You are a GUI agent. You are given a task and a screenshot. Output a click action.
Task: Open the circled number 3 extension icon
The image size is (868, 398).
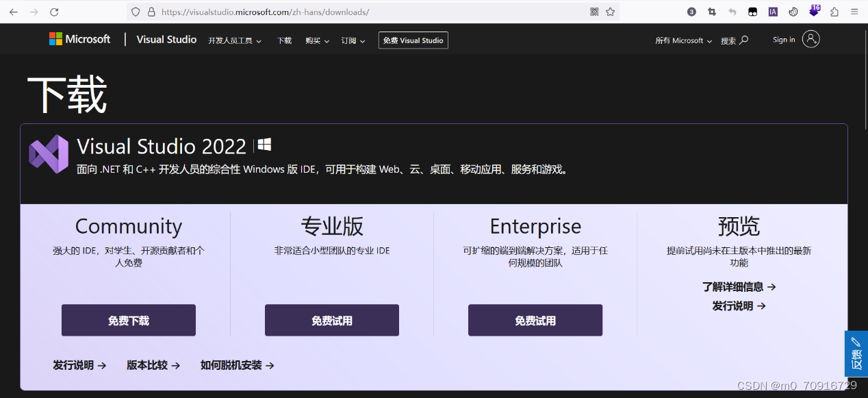[x=691, y=12]
